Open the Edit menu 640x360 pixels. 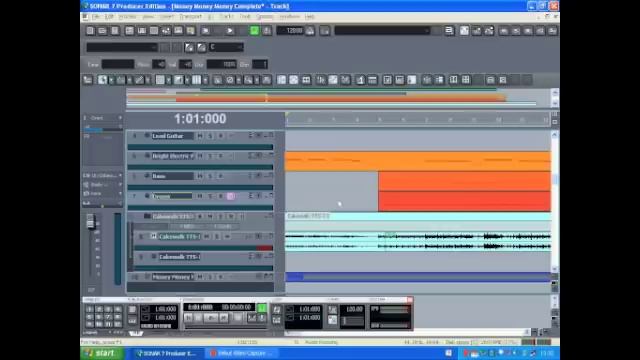coord(109,17)
